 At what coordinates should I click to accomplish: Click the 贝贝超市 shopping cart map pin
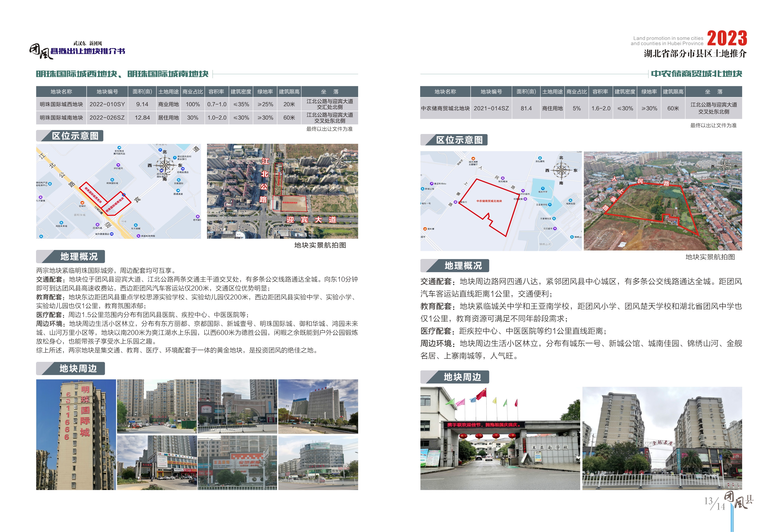click(555, 228)
